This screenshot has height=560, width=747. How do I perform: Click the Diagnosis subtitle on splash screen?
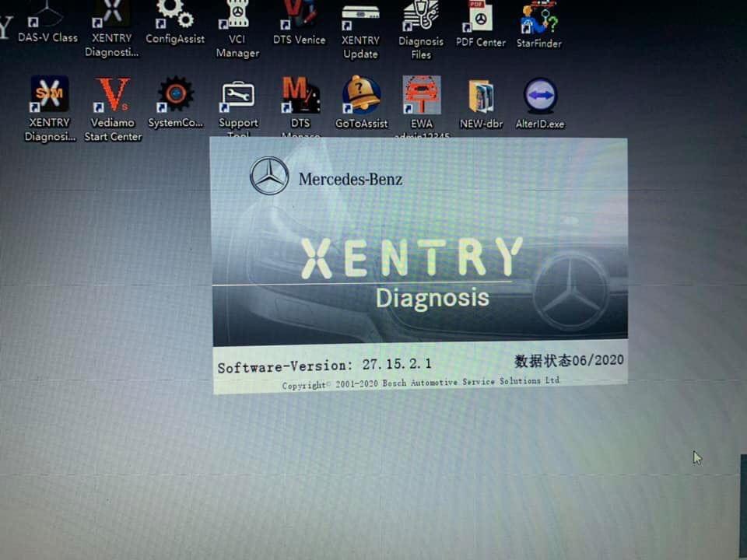[x=432, y=298]
